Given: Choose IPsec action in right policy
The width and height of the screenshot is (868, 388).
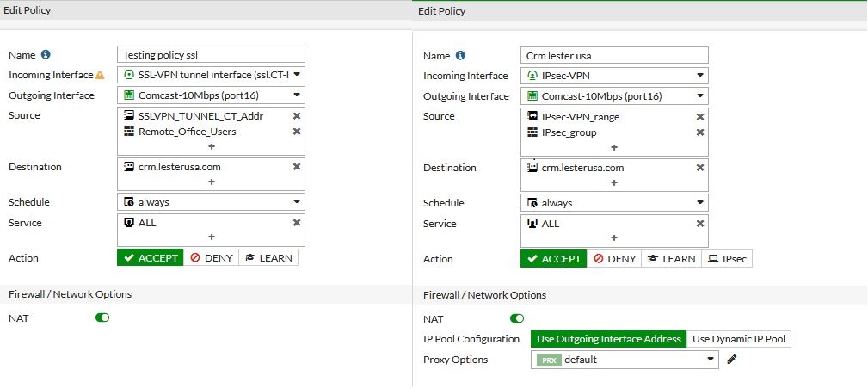Looking at the screenshot, I should 726,259.
